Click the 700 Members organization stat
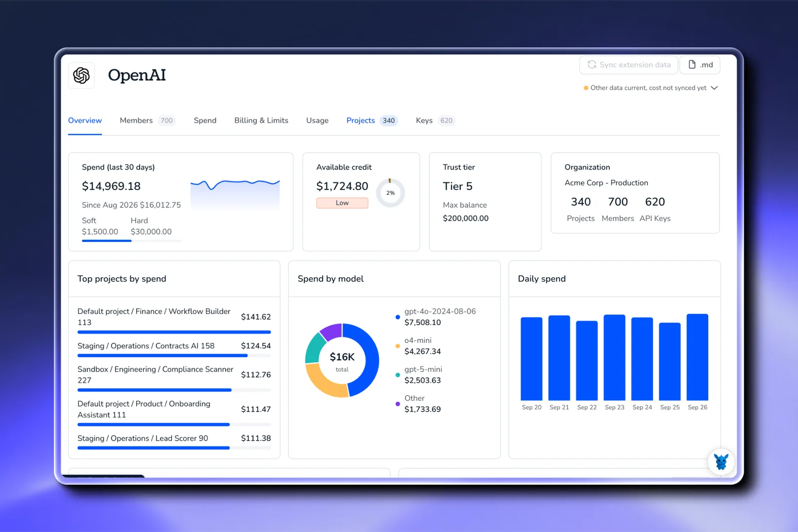798x532 pixels. pyautogui.click(x=618, y=209)
